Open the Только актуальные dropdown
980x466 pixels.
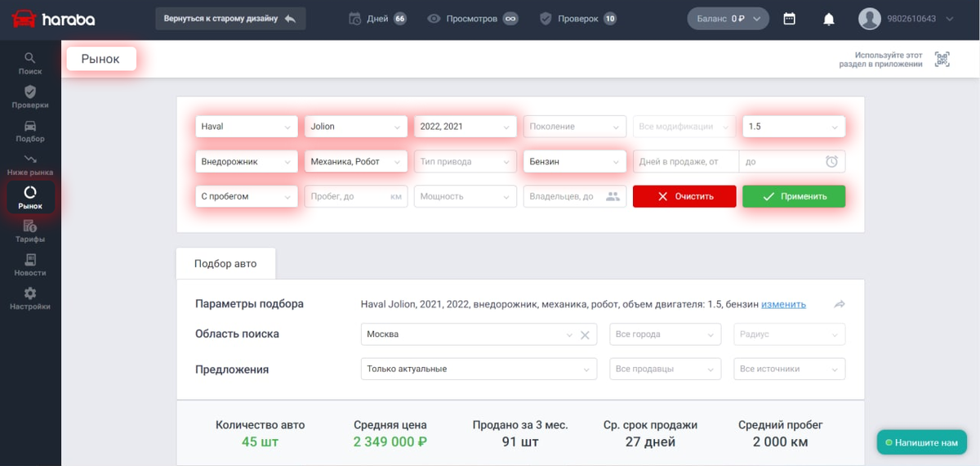(479, 369)
